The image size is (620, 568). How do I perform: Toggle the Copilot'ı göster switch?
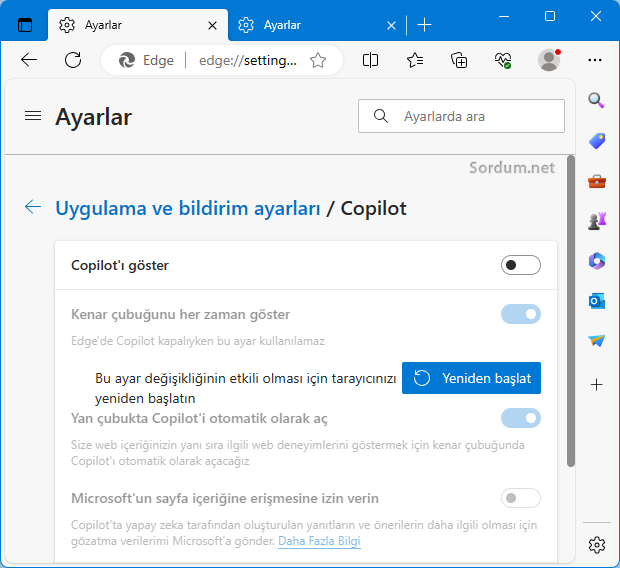coord(521,265)
